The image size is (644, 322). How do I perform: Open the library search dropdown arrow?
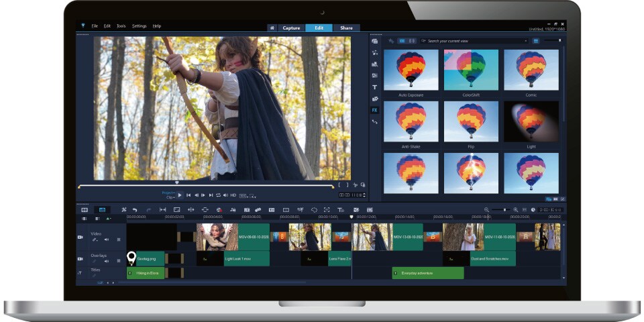point(526,41)
